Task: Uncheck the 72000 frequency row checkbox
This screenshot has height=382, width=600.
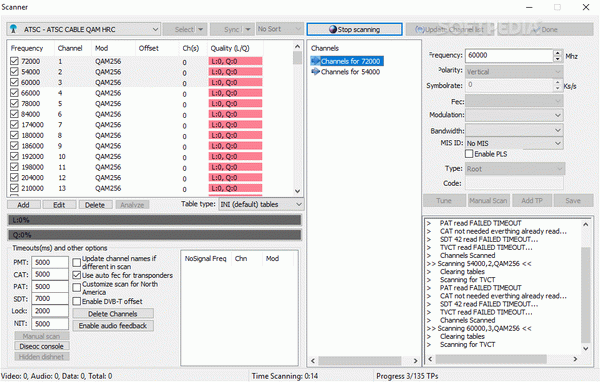Action: tap(14, 61)
